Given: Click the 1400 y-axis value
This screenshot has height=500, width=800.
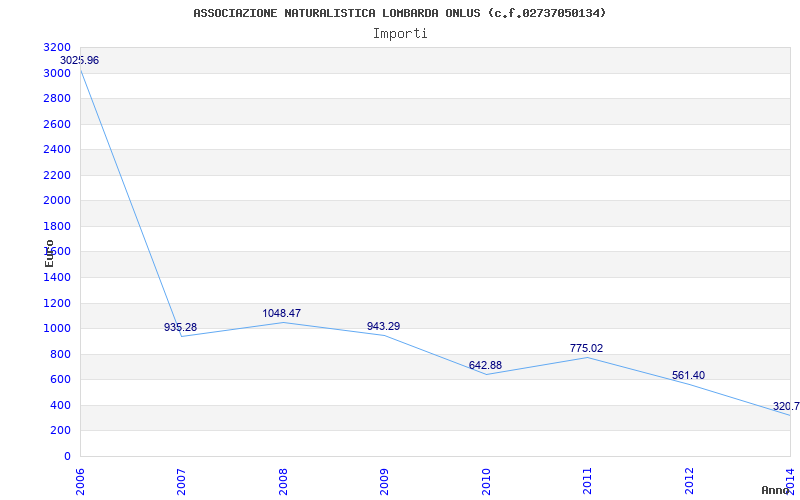Looking at the screenshot, I should (58, 278).
